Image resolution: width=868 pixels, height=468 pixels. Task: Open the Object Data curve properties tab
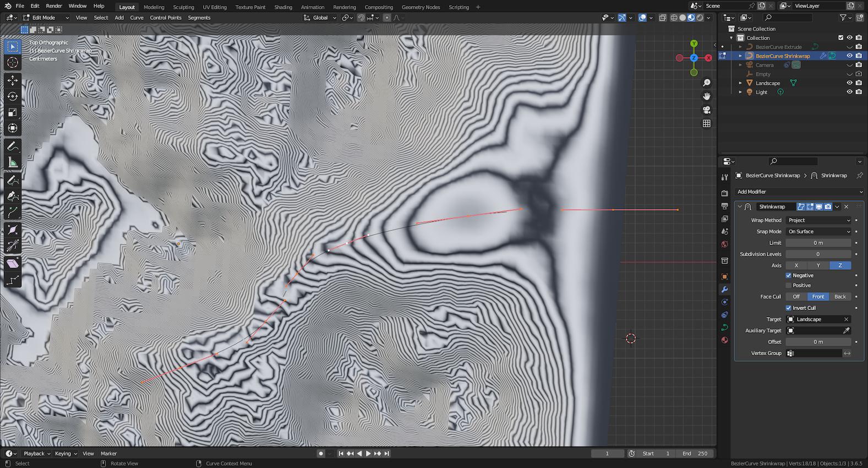724,327
